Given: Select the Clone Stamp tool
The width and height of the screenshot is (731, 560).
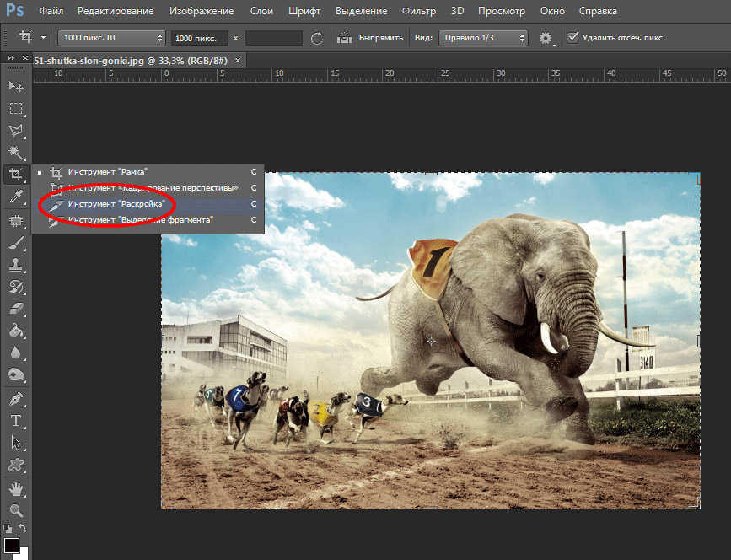Looking at the screenshot, I should click(15, 265).
